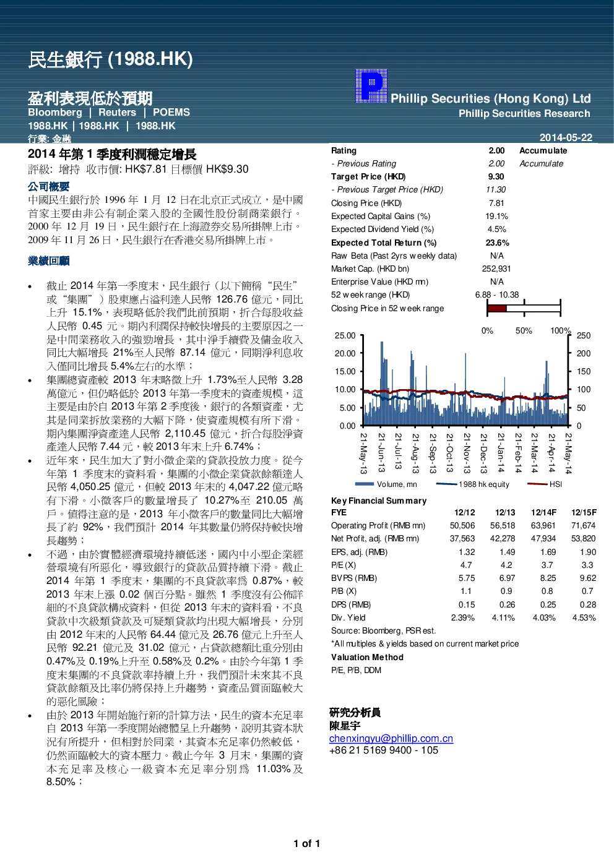Select the 研究分析員 heading

coord(355,712)
